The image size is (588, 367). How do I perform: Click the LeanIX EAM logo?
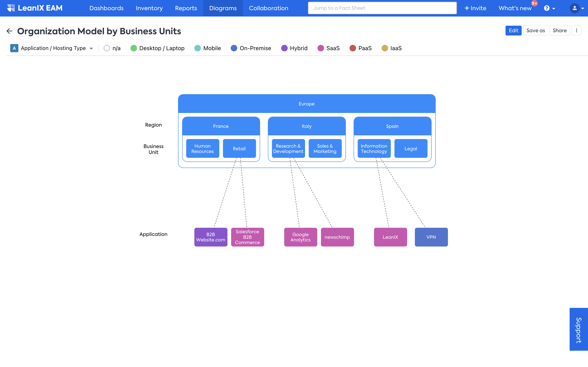pos(35,8)
